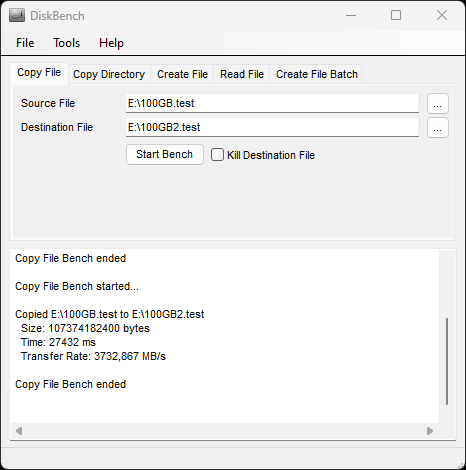Browse for Source File using ellipsis button
The image size is (466, 470).
pos(438,103)
